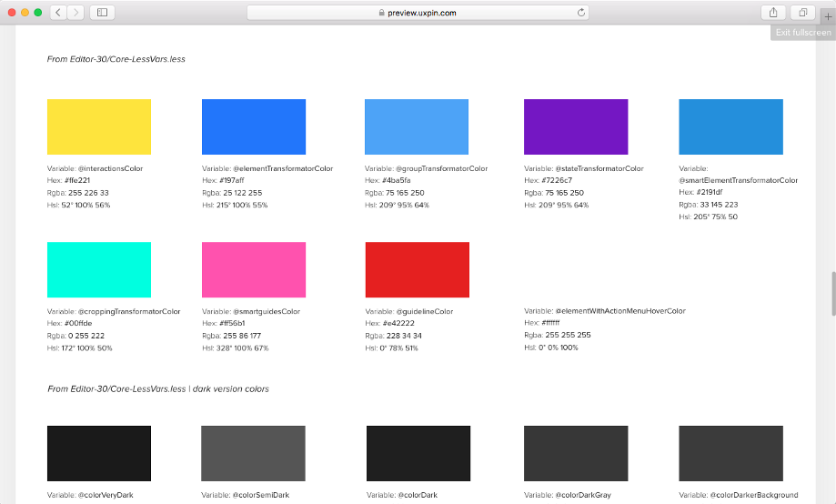Click the hex value #4ba5fa text
The width and height of the screenshot is (836, 504).
coord(398,180)
